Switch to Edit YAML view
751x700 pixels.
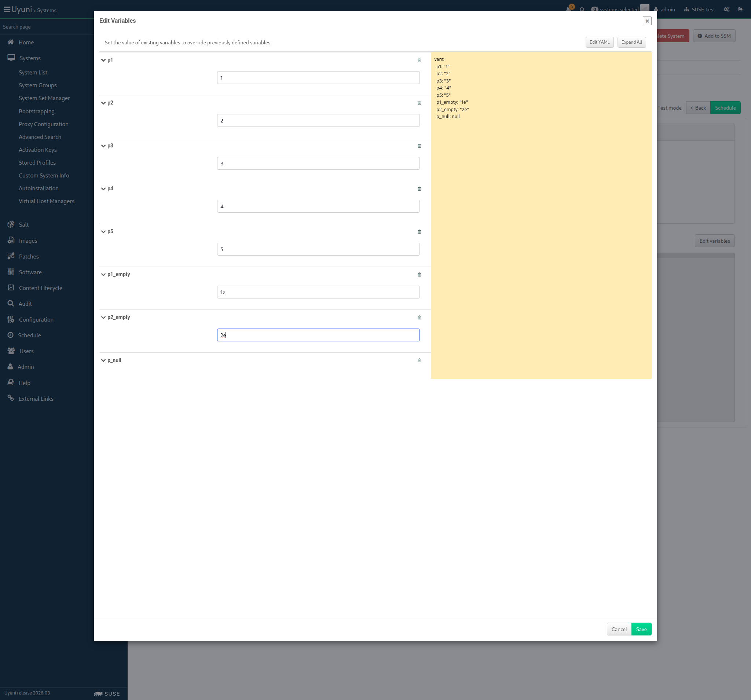click(600, 42)
